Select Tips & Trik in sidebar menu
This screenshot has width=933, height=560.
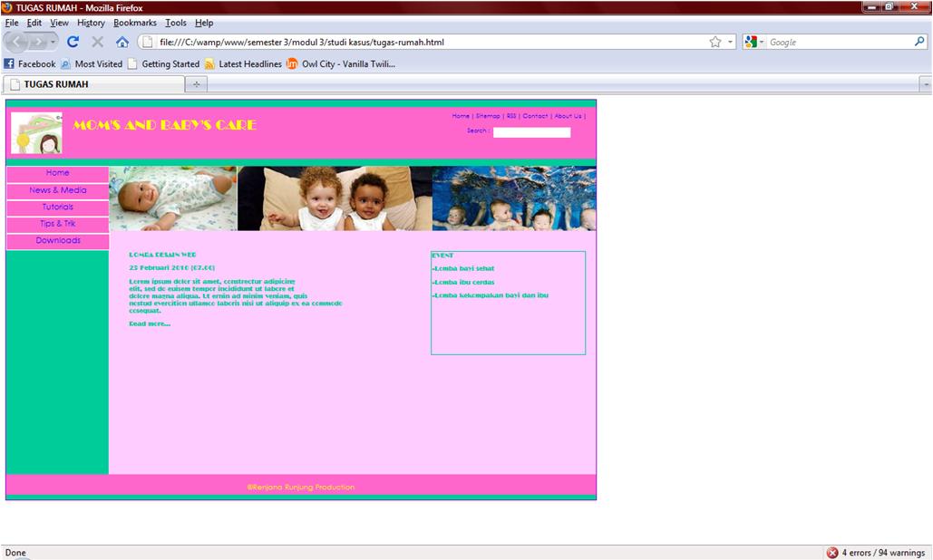tap(58, 224)
